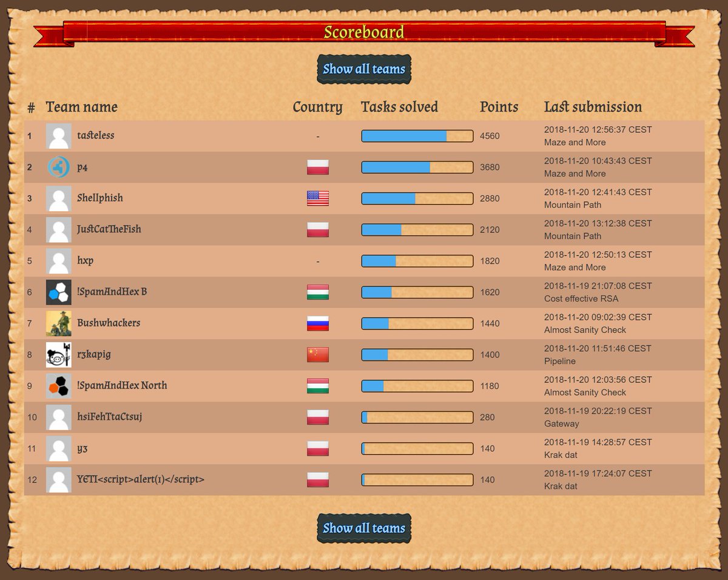Screen dimensions: 728x580
Task: Click Pipeline last submission text
Action: pos(560,361)
